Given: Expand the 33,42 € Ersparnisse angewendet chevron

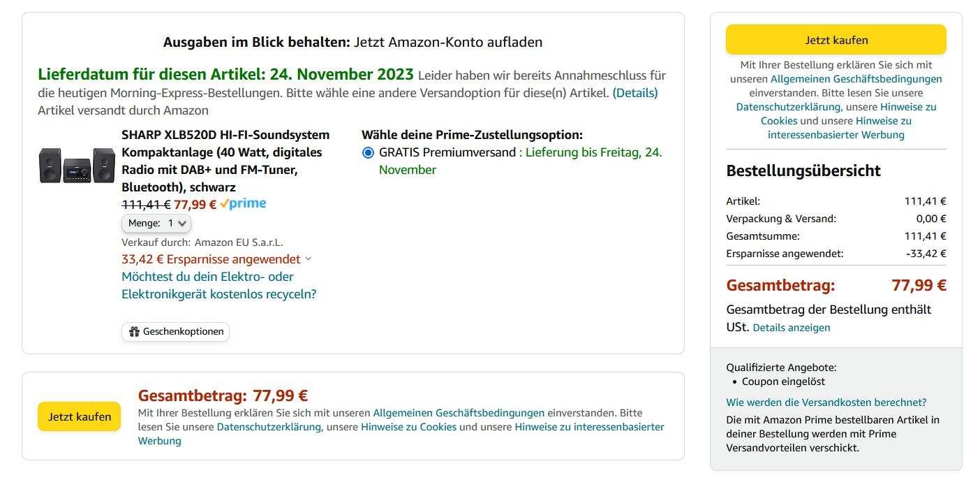Looking at the screenshot, I should tap(309, 259).
